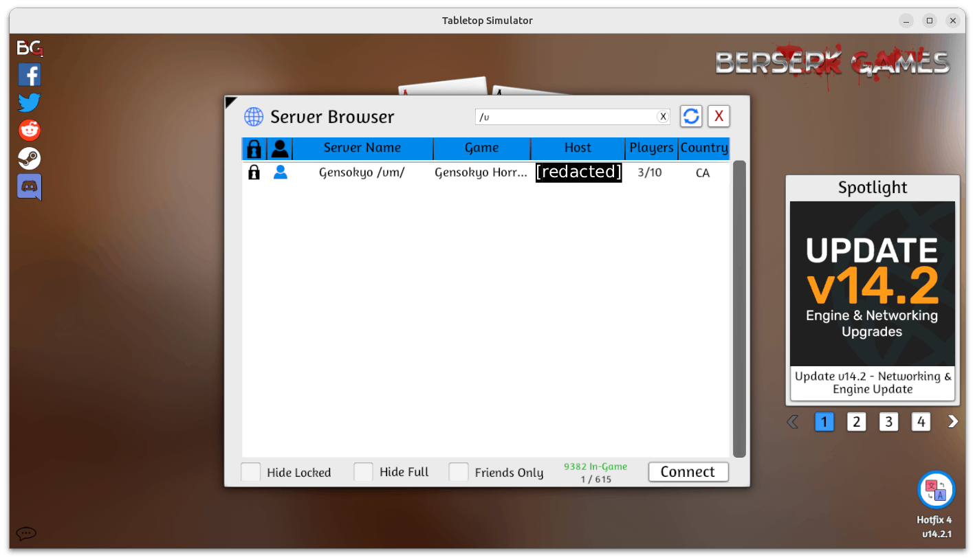975x560 pixels.
Task: Maximize the Tabletop Simulator window
Action: tap(930, 21)
